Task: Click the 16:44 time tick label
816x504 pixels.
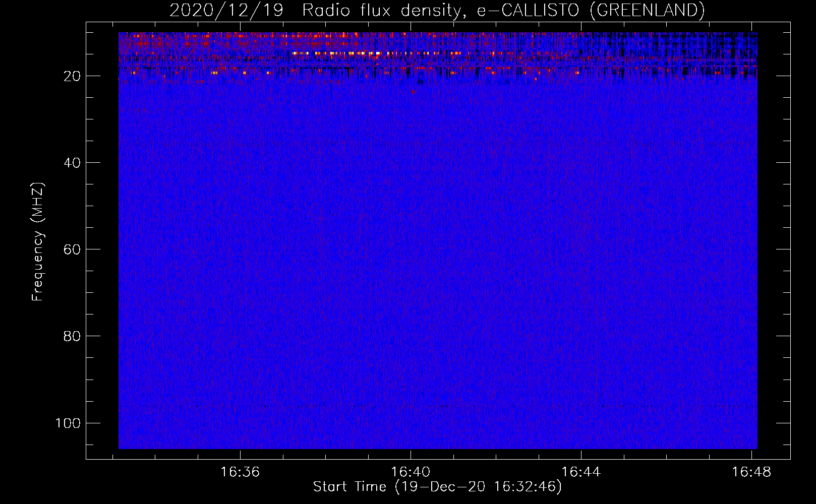Action: click(581, 472)
